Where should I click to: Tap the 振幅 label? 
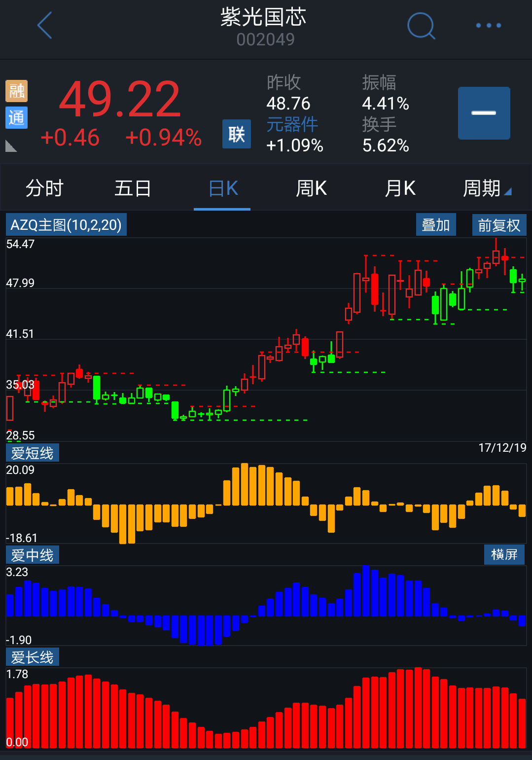tap(379, 82)
